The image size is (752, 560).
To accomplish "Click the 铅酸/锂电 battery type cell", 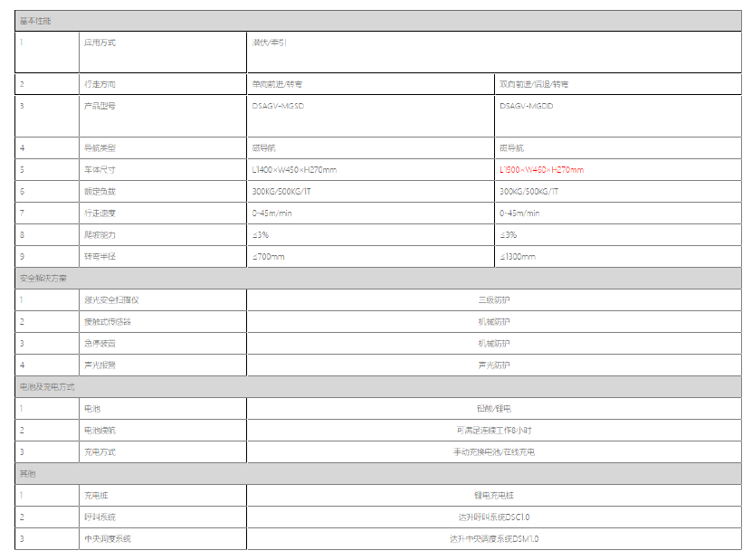I will point(493,409).
